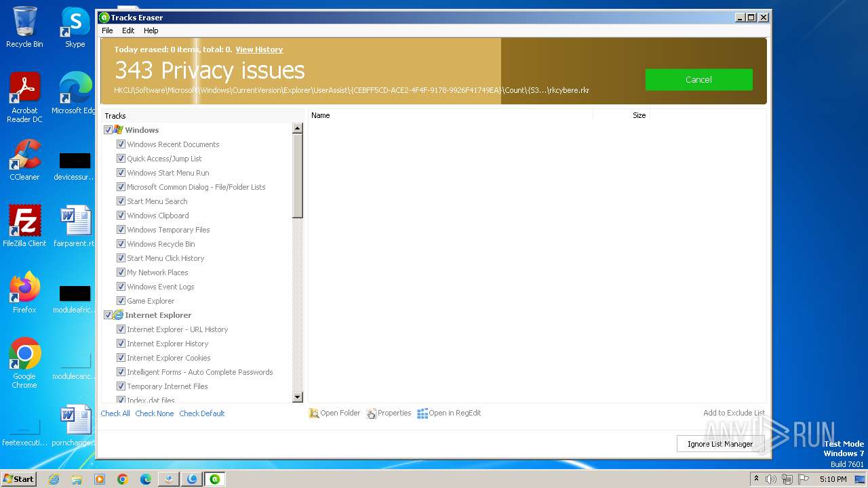868x488 pixels.
Task: Open the View History link
Action: click(259, 49)
